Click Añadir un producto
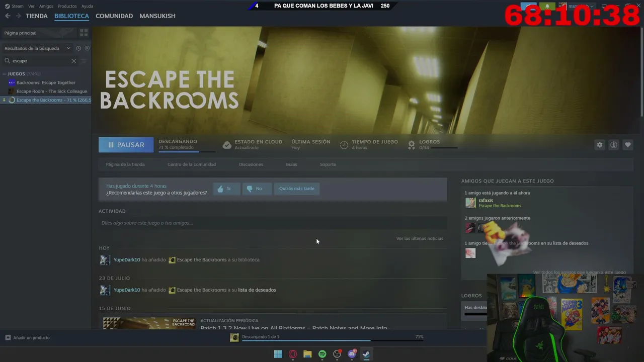This screenshot has height=362, width=644. click(28, 338)
